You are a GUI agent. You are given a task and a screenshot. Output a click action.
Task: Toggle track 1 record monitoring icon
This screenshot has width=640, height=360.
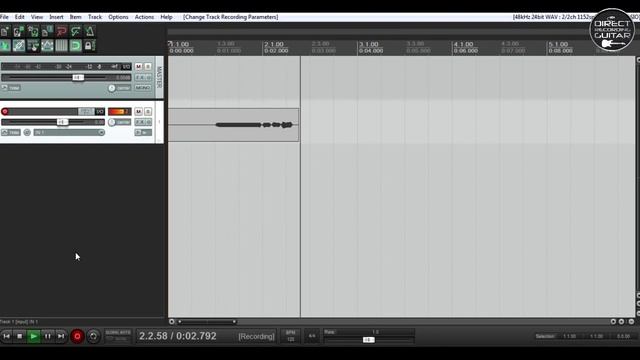click(27, 133)
